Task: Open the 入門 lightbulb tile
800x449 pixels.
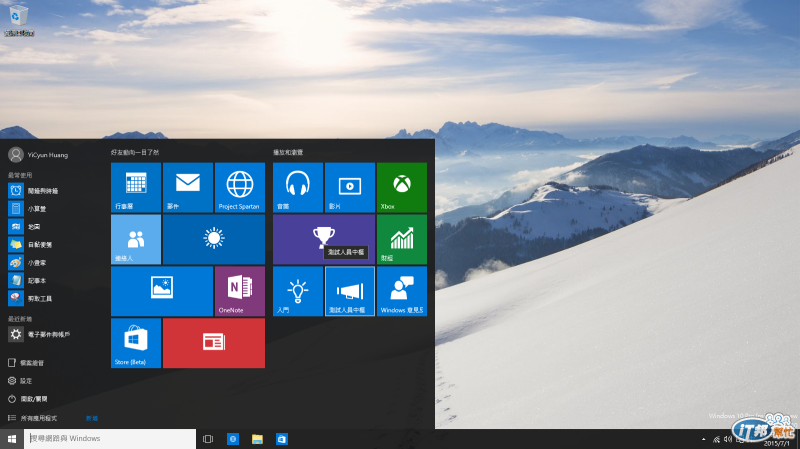Action: pos(298,291)
